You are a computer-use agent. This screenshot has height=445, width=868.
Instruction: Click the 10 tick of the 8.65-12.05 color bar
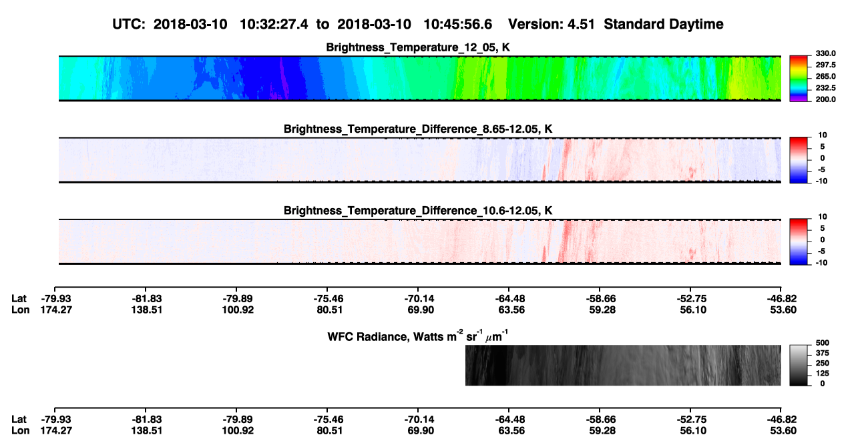coord(822,135)
